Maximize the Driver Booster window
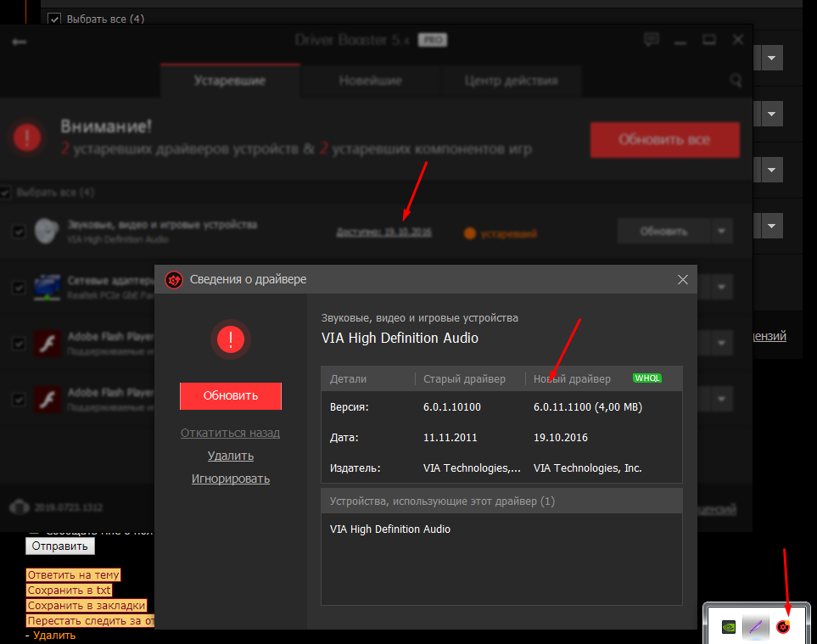 708,40
